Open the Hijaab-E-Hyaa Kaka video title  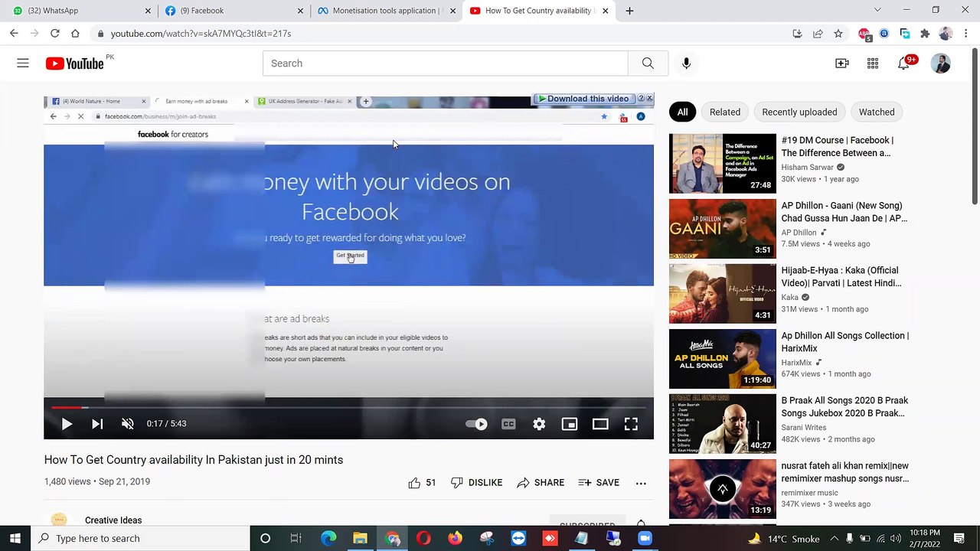(841, 276)
